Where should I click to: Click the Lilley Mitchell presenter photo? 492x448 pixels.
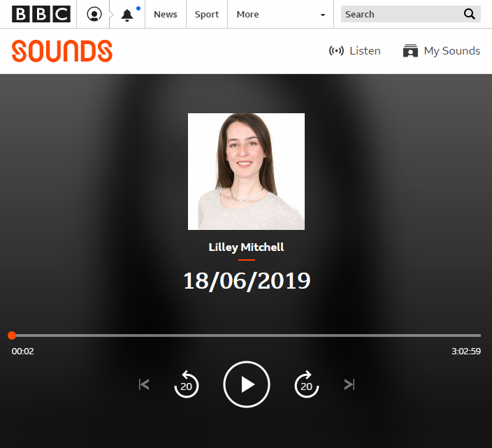246,171
